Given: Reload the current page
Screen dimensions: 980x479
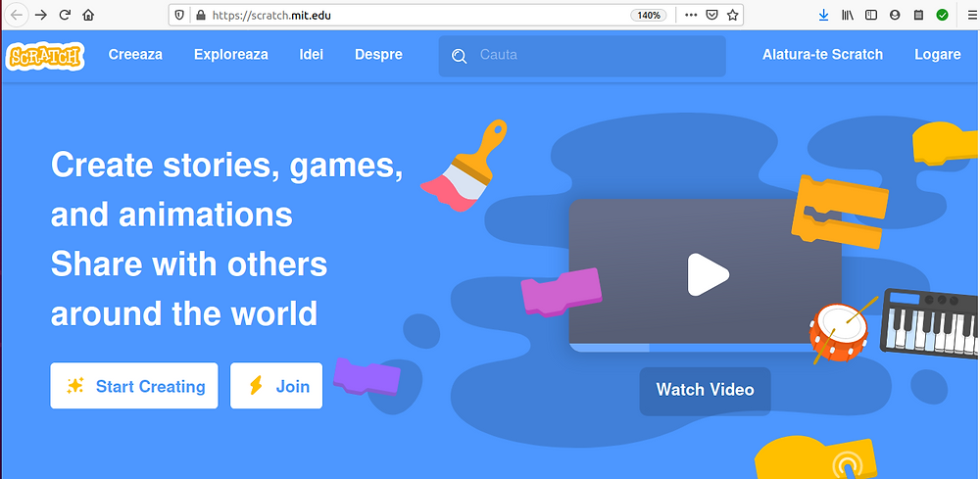Looking at the screenshot, I should [65, 15].
